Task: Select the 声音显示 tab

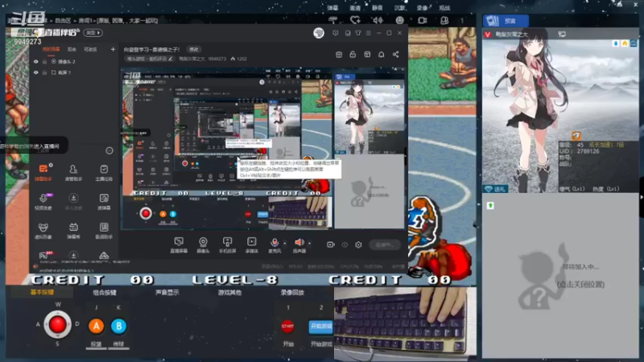Action: [x=167, y=292]
